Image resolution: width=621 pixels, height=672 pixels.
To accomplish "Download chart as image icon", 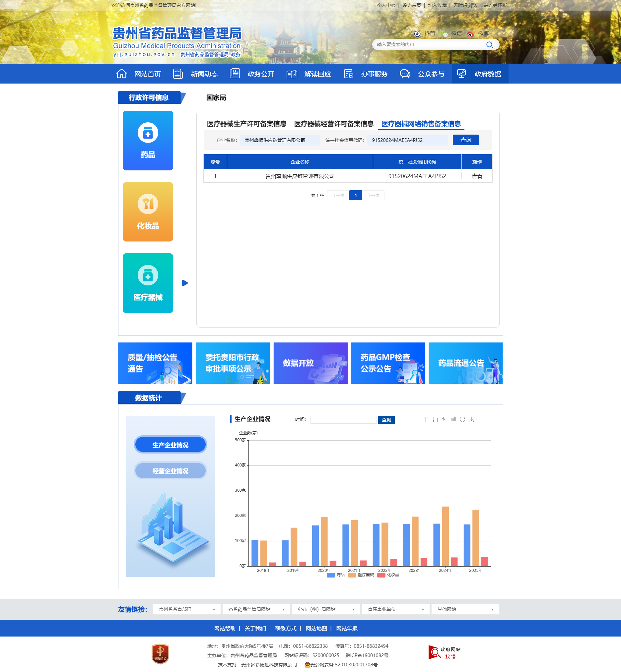I will click(471, 419).
